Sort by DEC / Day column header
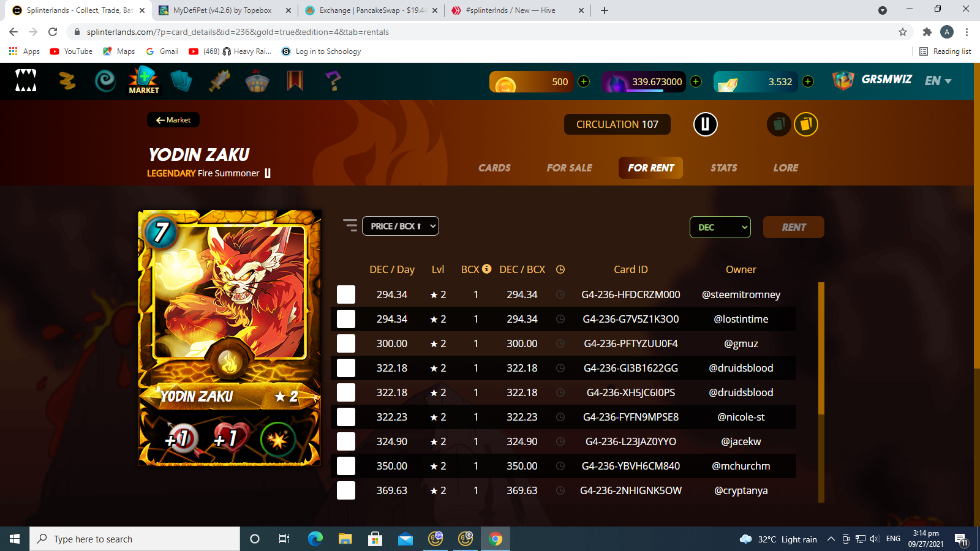Screen dimensions: 980x551 392,269
